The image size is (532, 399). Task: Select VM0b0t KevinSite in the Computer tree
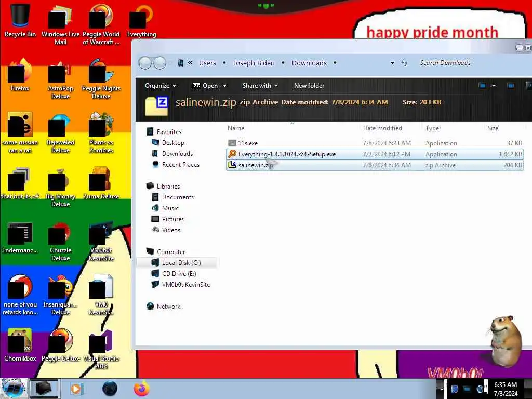[x=185, y=284]
